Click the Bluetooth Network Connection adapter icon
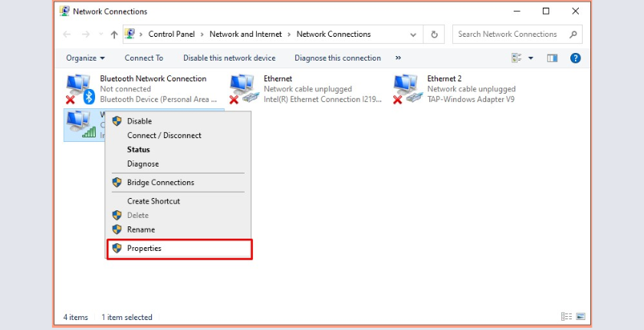The image size is (644, 330). pyautogui.click(x=80, y=89)
